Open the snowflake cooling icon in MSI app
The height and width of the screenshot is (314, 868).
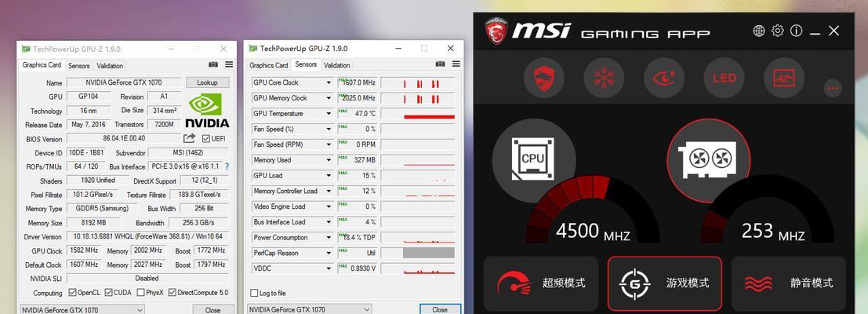[604, 78]
